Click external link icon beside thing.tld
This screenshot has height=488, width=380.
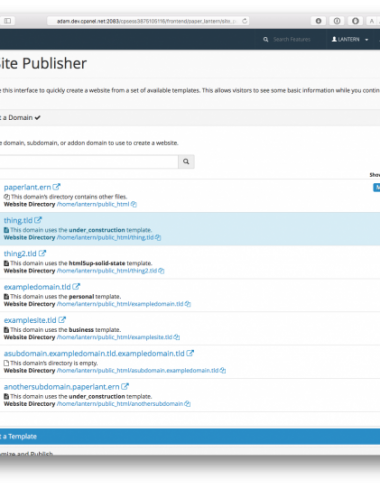point(38,220)
